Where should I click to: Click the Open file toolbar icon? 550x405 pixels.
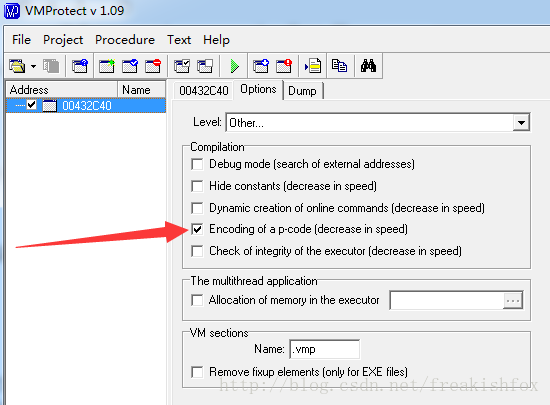17,66
